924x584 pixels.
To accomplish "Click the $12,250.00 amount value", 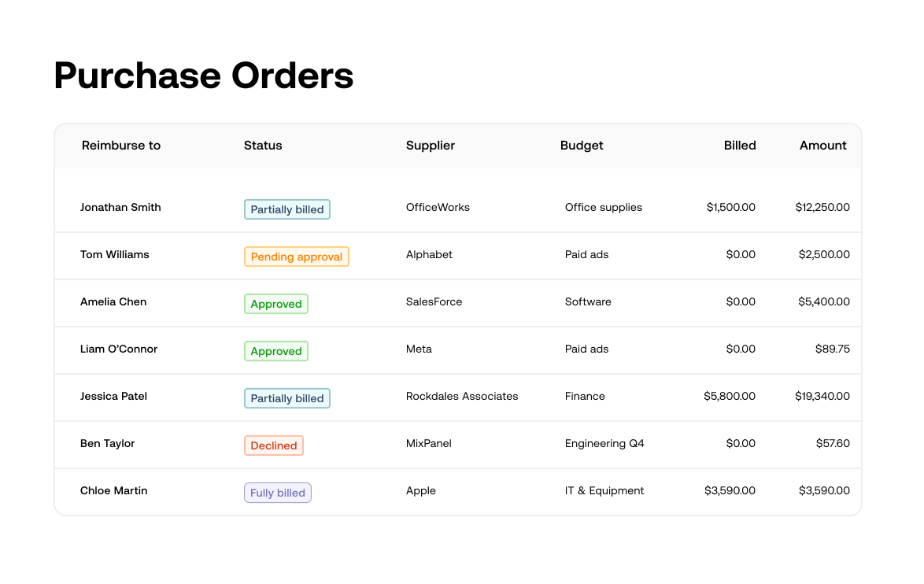I will pyautogui.click(x=822, y=208).
